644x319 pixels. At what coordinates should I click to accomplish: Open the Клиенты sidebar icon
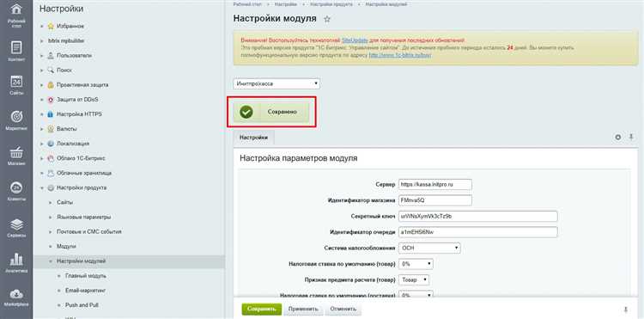pos(16,187)
